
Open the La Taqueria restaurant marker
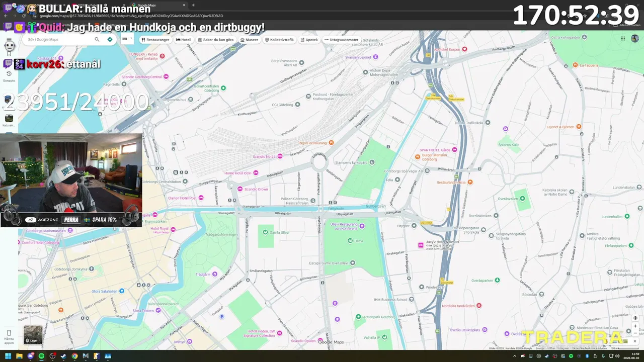(575, 65)
